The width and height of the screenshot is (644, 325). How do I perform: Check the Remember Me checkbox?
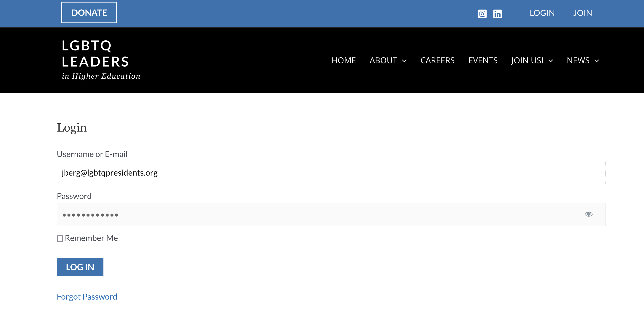pos(60,238)
